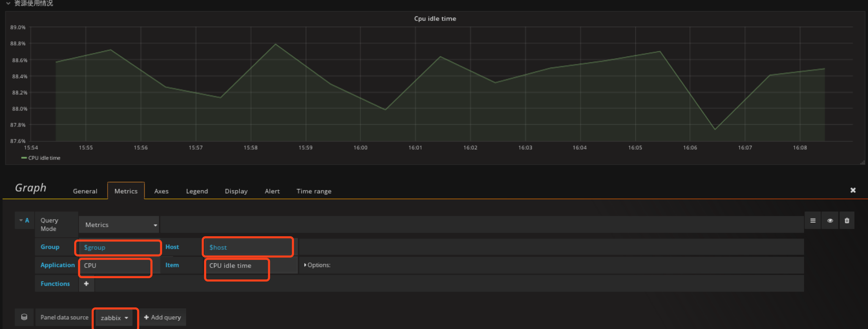868x329 pixels.
Task: Click the $group Group field
Action: click(x=118, y=247)
